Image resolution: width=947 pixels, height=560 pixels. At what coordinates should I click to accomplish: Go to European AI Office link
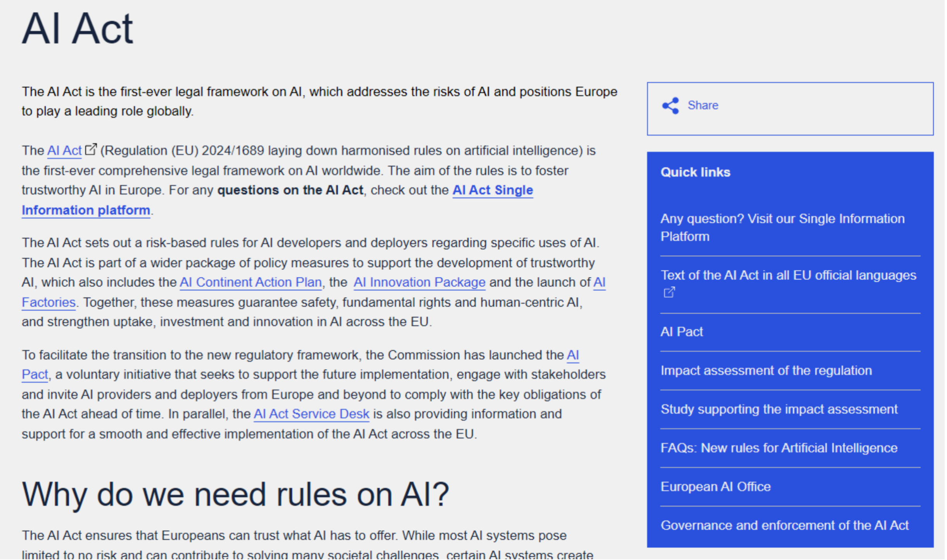pos(715,487)
